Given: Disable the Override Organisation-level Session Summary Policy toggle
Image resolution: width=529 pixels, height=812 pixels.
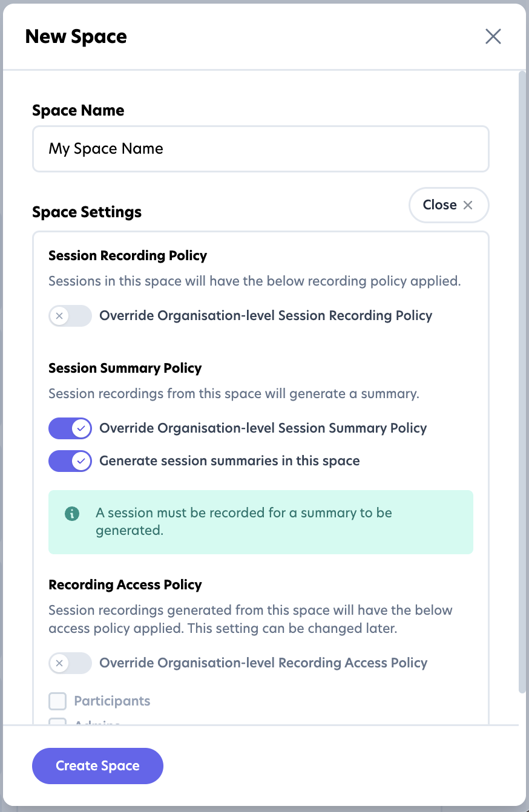Looking at the screenshot, I should tap(70, 428).
